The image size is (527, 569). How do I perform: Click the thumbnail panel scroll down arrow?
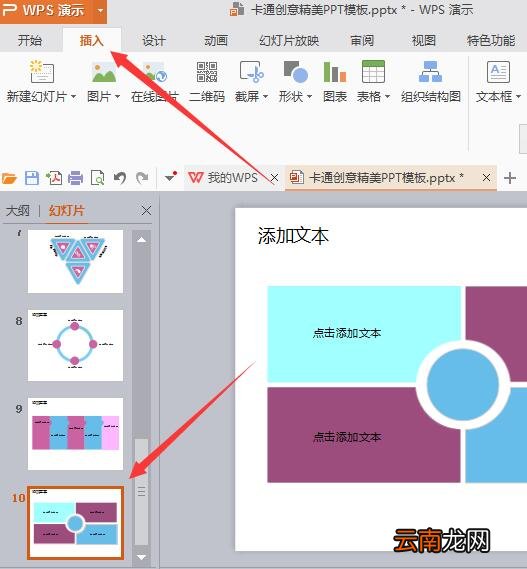pyautogui.click(x=142, y=557)
